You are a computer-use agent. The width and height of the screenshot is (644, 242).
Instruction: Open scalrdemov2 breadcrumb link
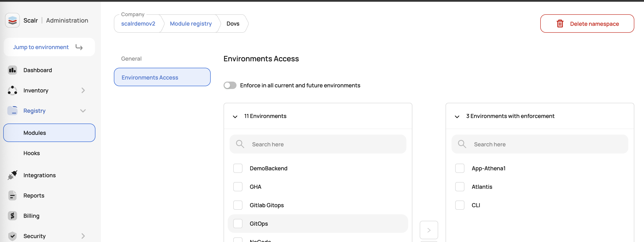point(138,24)
